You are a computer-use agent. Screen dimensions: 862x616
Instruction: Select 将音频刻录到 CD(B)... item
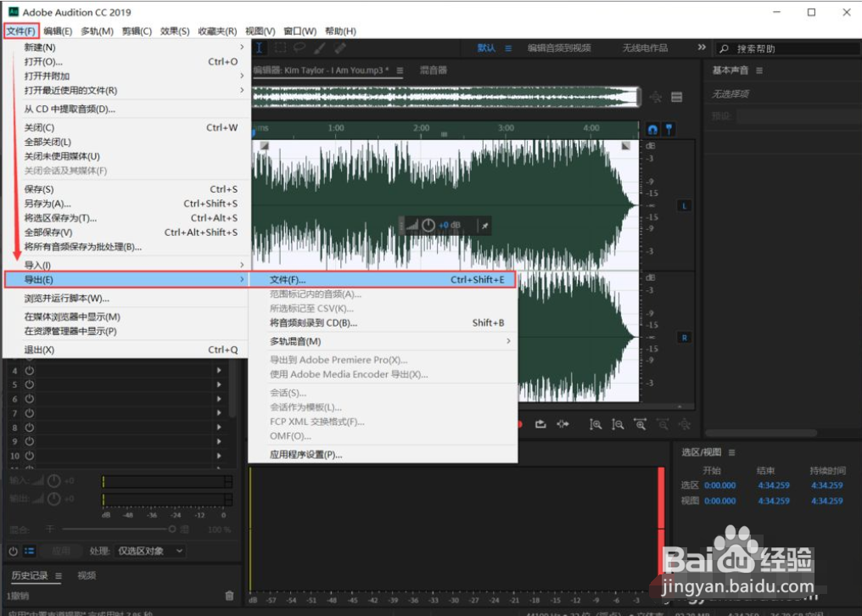coord(383,323)
